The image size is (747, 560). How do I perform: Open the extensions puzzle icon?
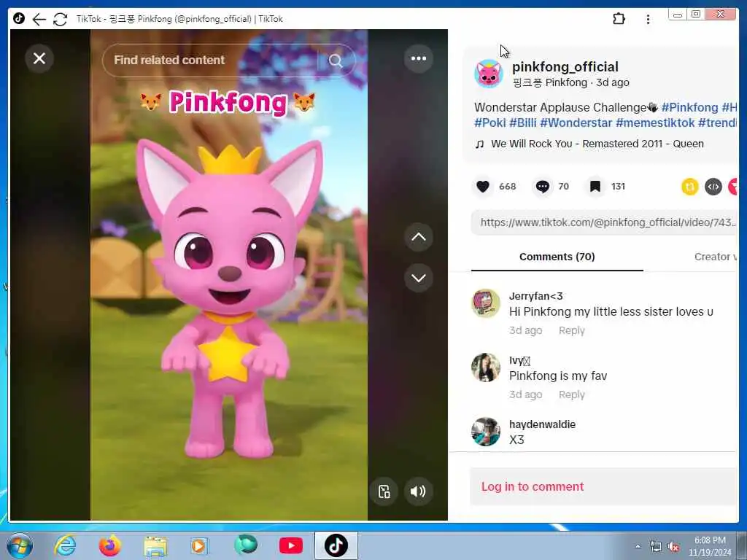point(619,19)
